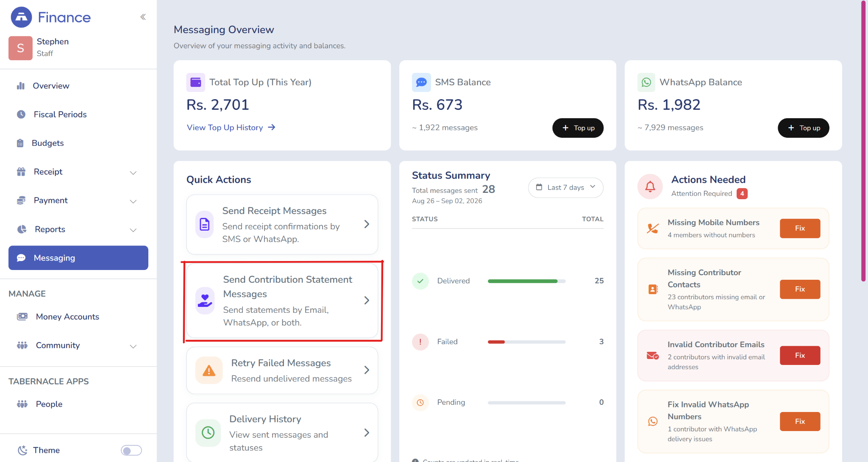868x462 pixels.
Task: Click the Pending progress bar
Action: pos(526,403)
